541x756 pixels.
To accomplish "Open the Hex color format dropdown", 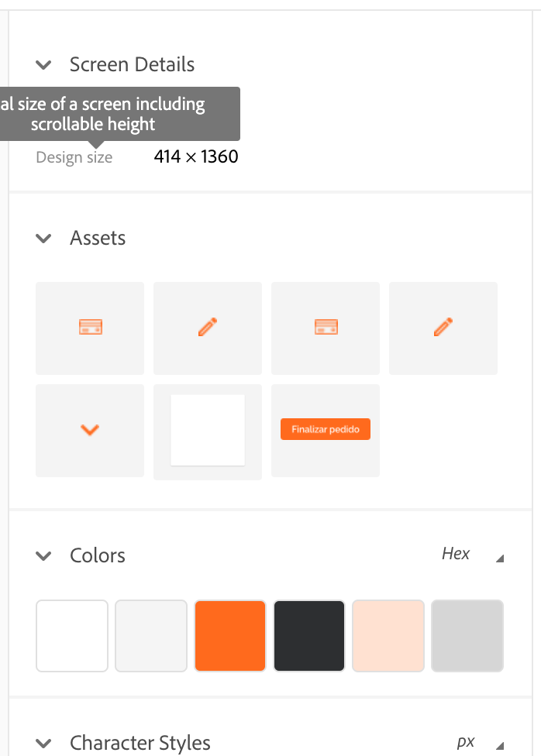I will click(x=470, y=554).
